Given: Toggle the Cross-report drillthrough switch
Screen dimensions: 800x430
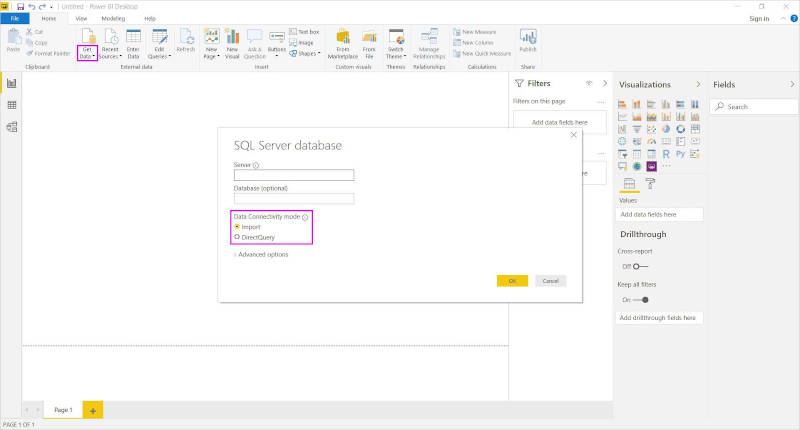Looking at the screenshot, I should [640, 266].
